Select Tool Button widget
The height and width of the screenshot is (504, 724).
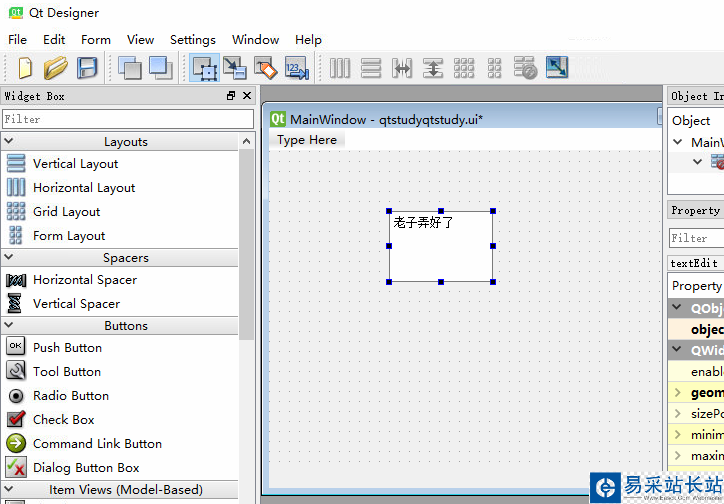tap(67, 372)
